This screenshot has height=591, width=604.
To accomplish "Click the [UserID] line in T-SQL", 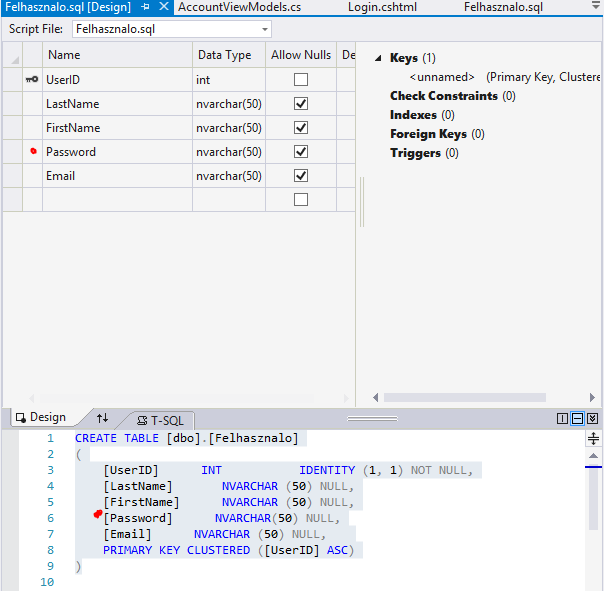I will pyautogui.click(x=288, y=470).
